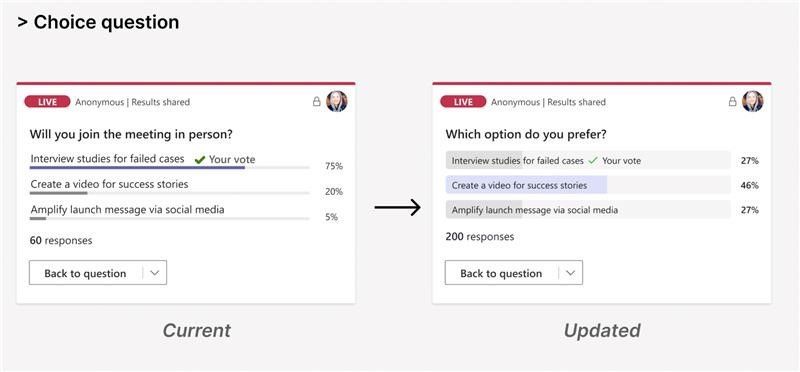Click the lock icon in Updated card
The height and width of the screenshot is (372, 800).
tap(732, 102)
